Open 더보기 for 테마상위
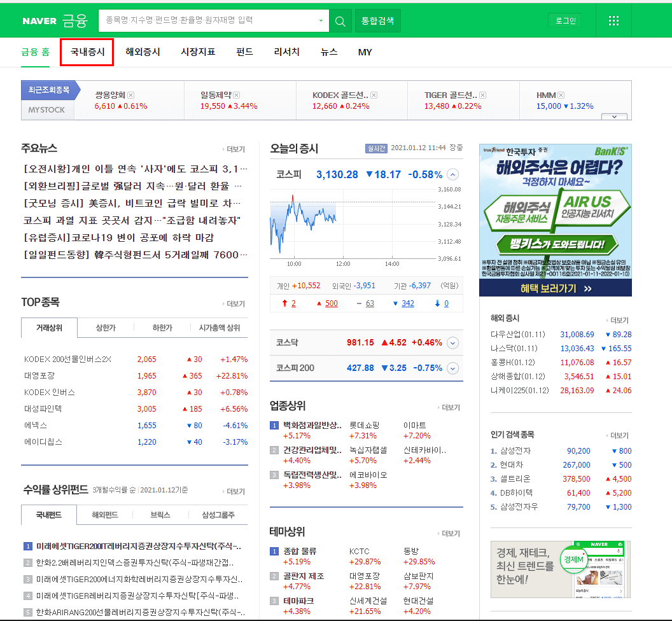The height and width of the screenshot is (621, 672). tap(449, 534)
